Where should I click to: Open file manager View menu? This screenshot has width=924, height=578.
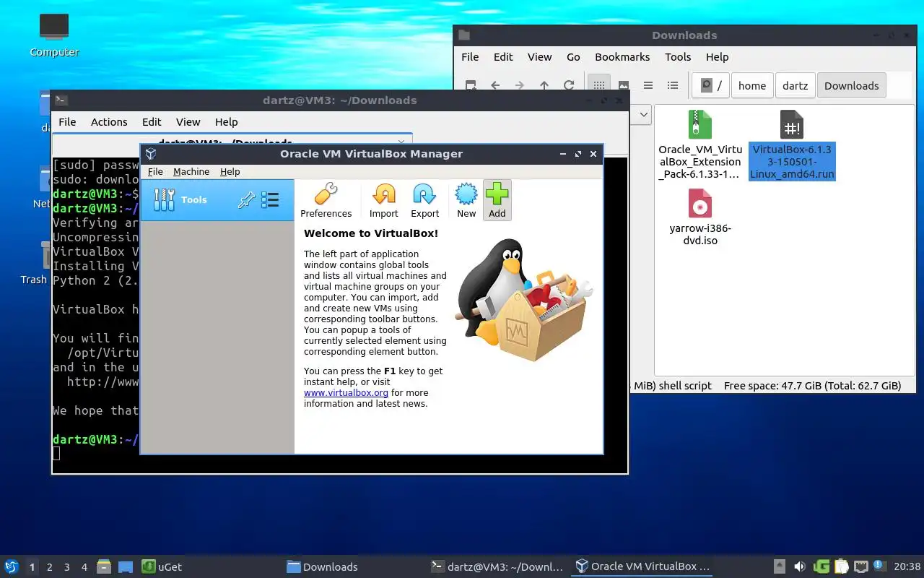click(539, 57)
